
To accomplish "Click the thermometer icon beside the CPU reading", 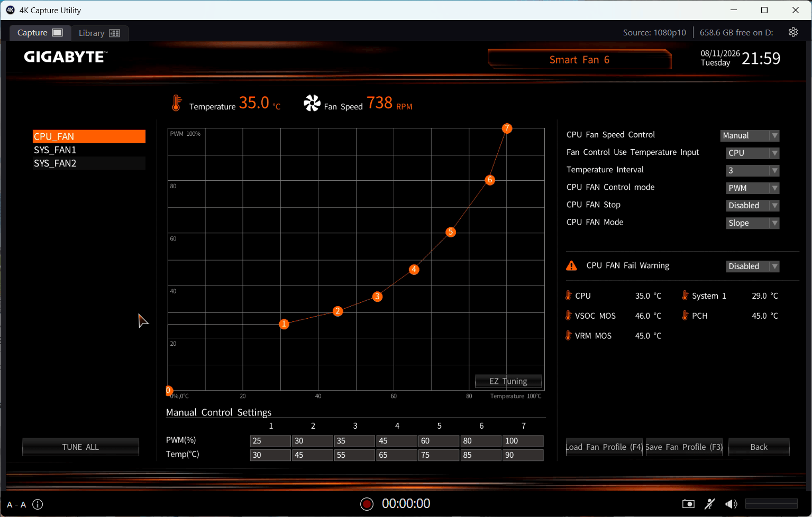I will click(569, 296).
